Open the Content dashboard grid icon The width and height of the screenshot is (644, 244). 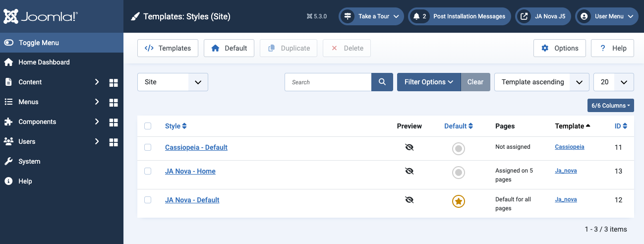pyautogui.click(x=114, y=82)
